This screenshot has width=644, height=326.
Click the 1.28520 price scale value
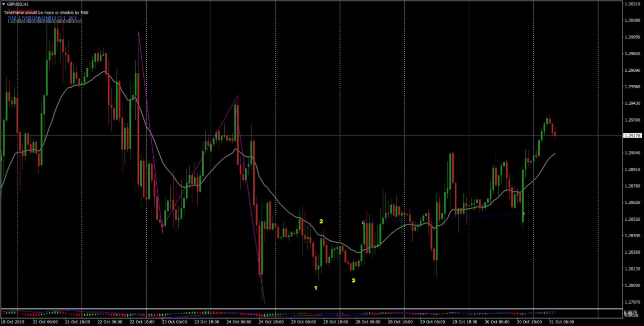[633, 219]
